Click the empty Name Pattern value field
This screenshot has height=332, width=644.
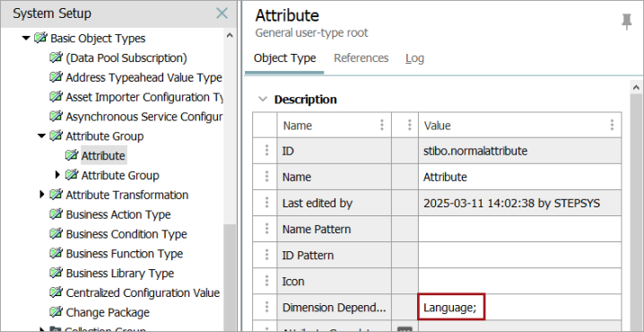[519, 229]
